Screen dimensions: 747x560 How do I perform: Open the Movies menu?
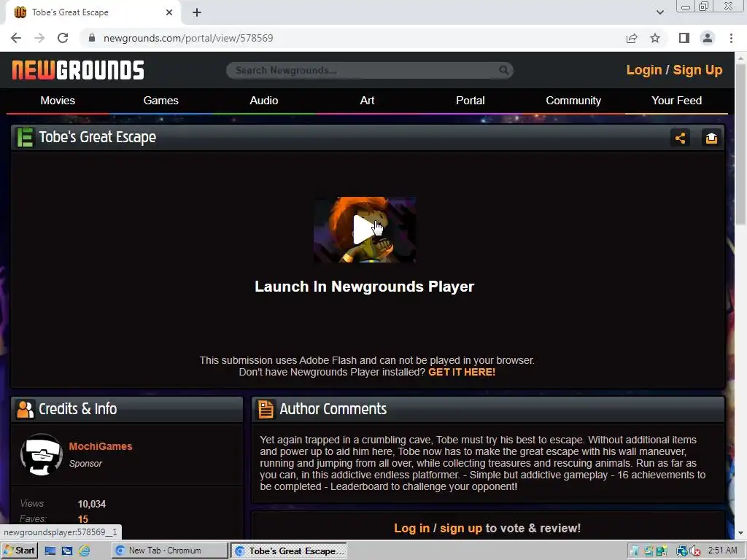click(58, 101)
